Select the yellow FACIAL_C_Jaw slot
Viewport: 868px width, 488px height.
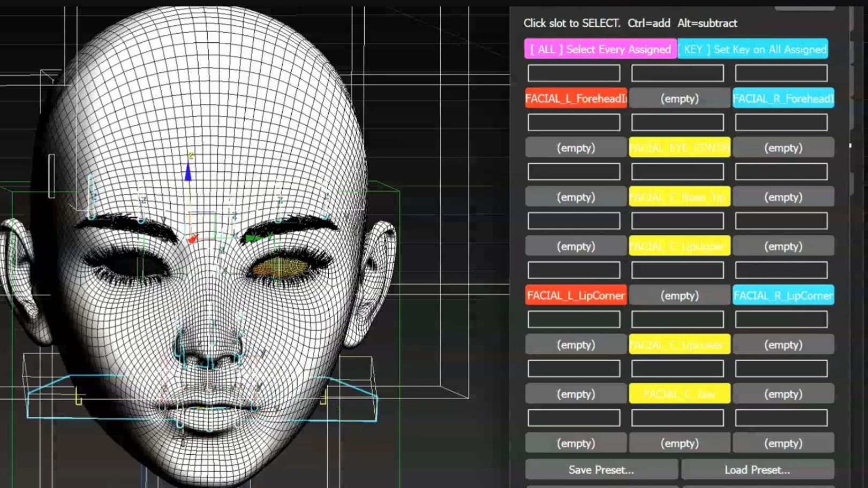[x=679, y=394]
